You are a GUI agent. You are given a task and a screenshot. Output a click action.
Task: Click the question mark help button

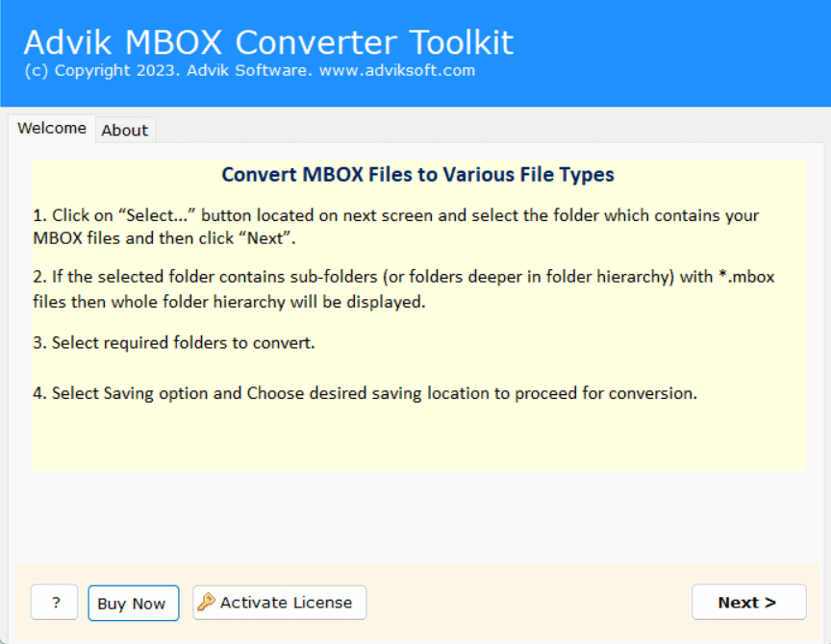pos(55,602)
